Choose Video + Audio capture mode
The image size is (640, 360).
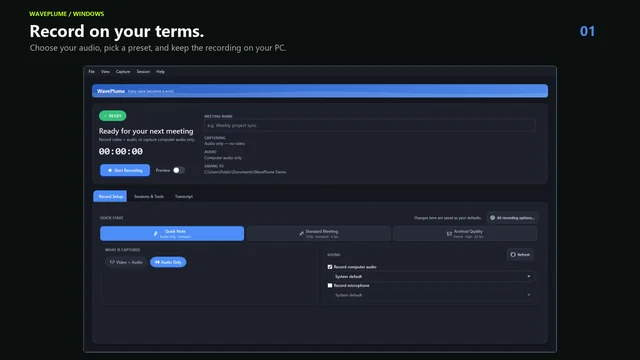click(x=126, y=262)
